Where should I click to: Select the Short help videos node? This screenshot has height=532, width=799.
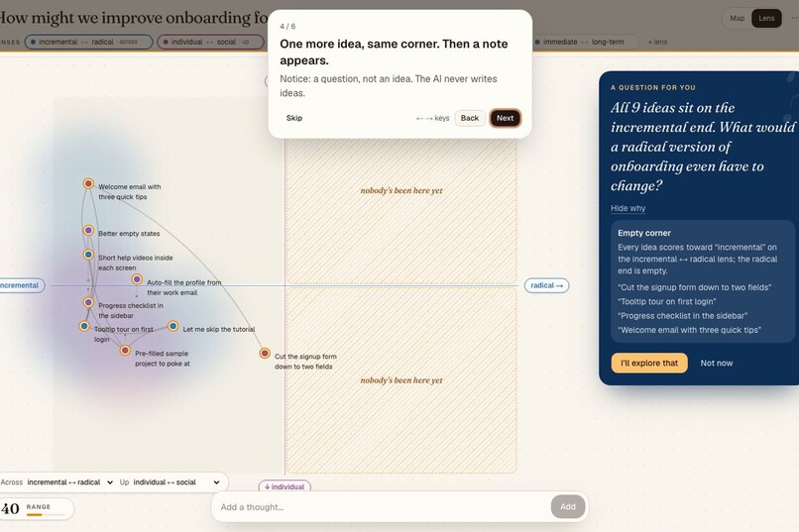88,255
